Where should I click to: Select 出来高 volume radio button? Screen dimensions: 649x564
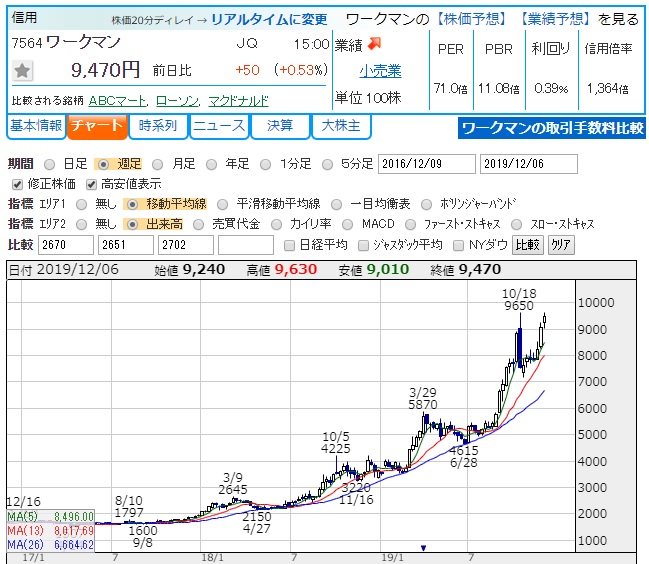132,224
